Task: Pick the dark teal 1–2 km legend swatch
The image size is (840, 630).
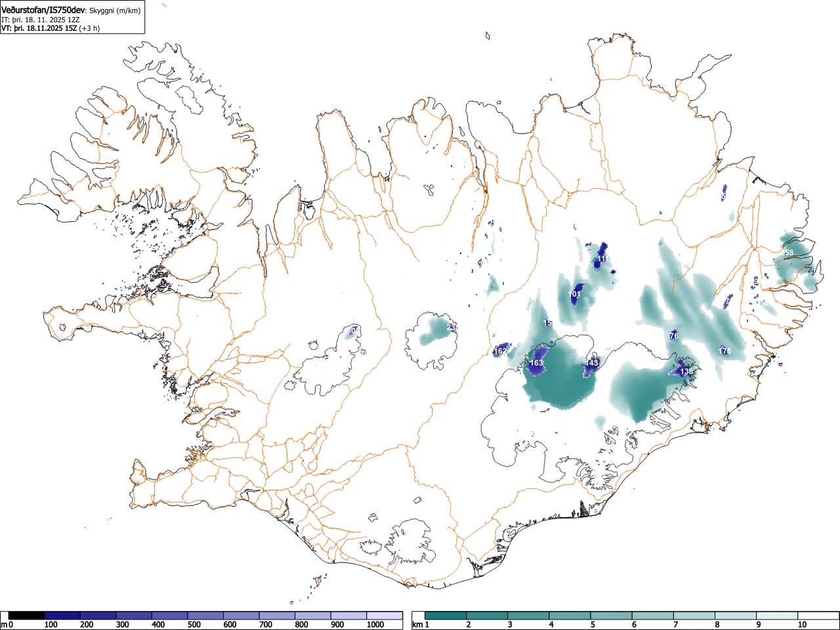Action: [x=446, y=616]
